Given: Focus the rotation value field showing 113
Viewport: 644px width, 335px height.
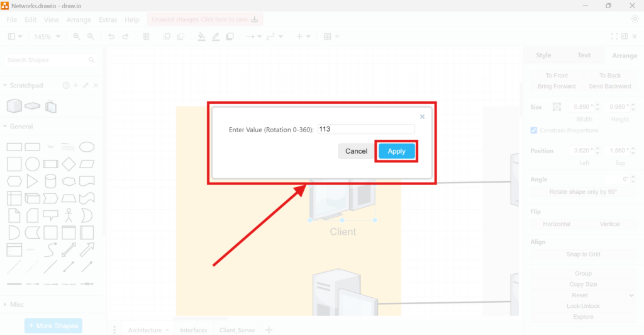Looking at the screenshot, I should click(366, 130).
